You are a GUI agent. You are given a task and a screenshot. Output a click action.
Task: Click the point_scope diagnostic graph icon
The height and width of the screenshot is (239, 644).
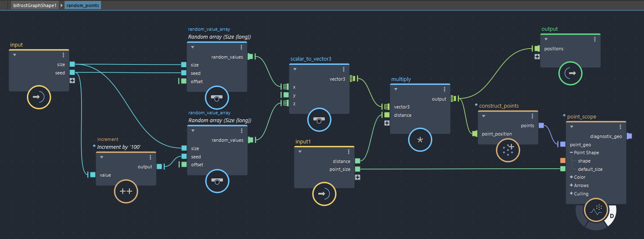tap(596, 210)
